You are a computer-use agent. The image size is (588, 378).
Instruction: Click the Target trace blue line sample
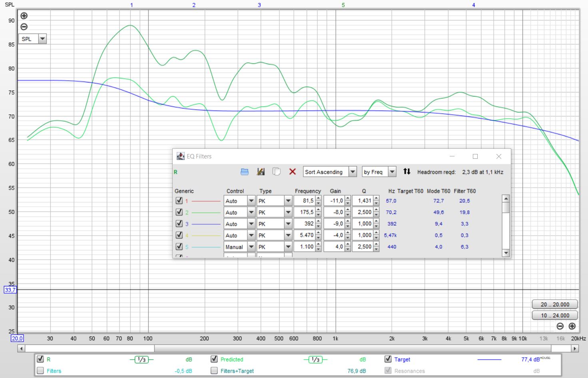[x=489, y=360]
